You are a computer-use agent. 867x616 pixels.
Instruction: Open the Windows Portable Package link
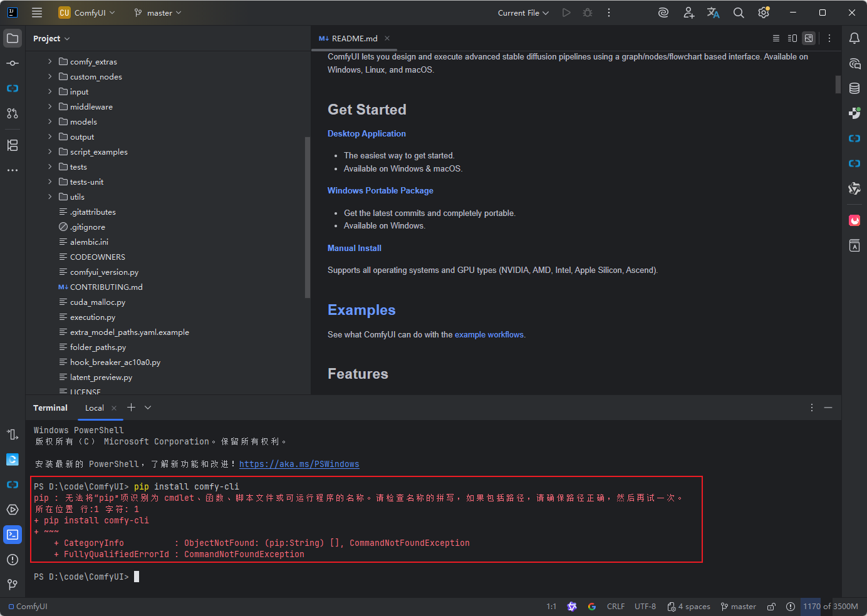tap(380, 190)
